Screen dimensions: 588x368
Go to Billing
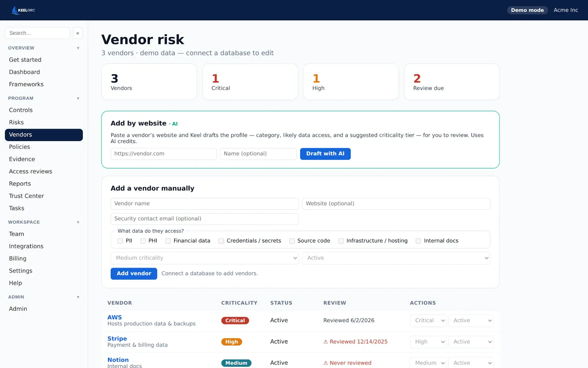point(44,258)
